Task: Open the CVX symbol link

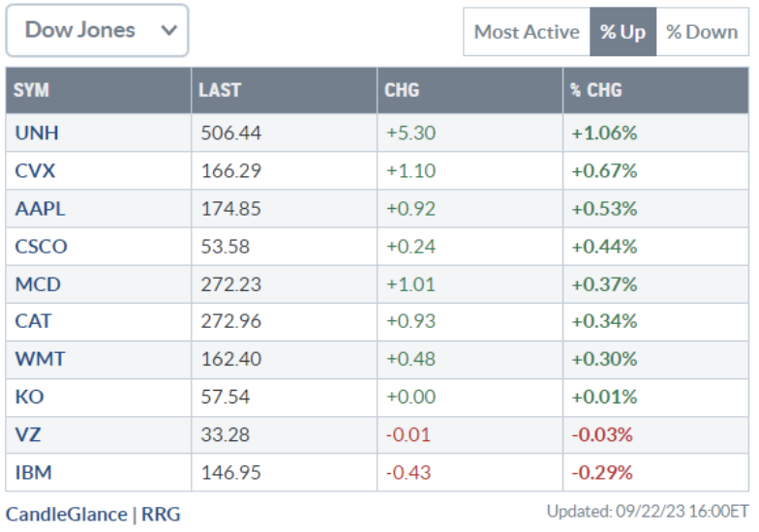Action: (x=36, y=171)
